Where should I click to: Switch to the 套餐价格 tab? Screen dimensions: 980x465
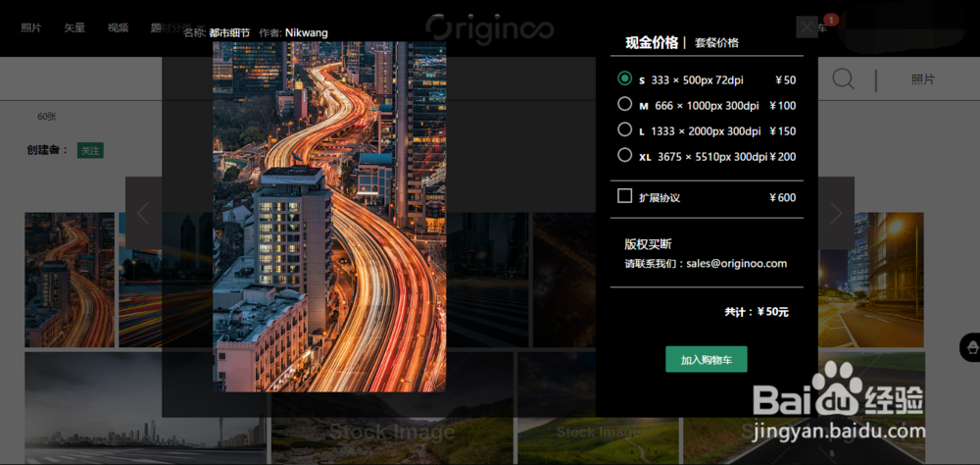click(x=716, y=42)
